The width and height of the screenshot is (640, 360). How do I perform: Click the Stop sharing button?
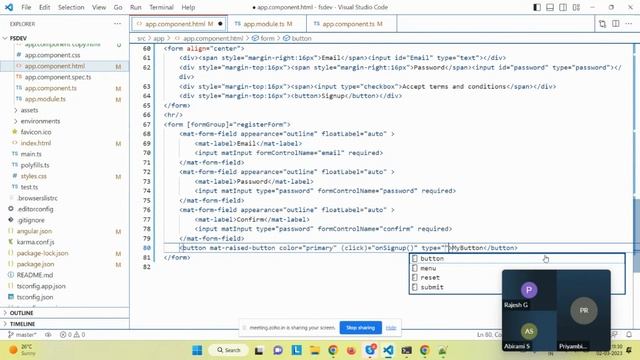point(360,328)
